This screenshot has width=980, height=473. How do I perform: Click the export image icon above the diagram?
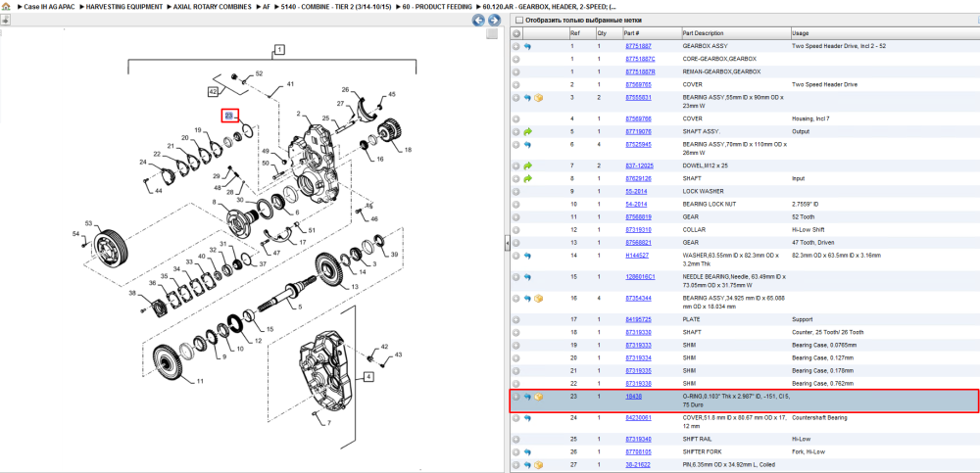tap(5, 20)
